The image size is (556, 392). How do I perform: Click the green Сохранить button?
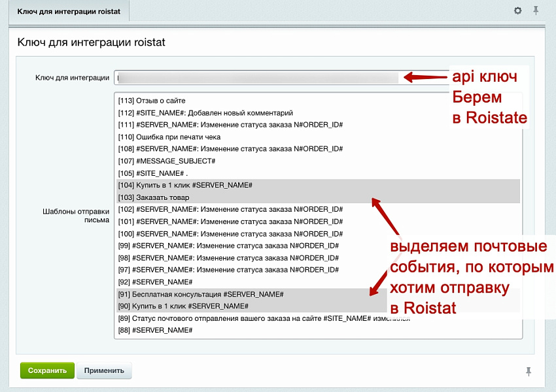47,370
